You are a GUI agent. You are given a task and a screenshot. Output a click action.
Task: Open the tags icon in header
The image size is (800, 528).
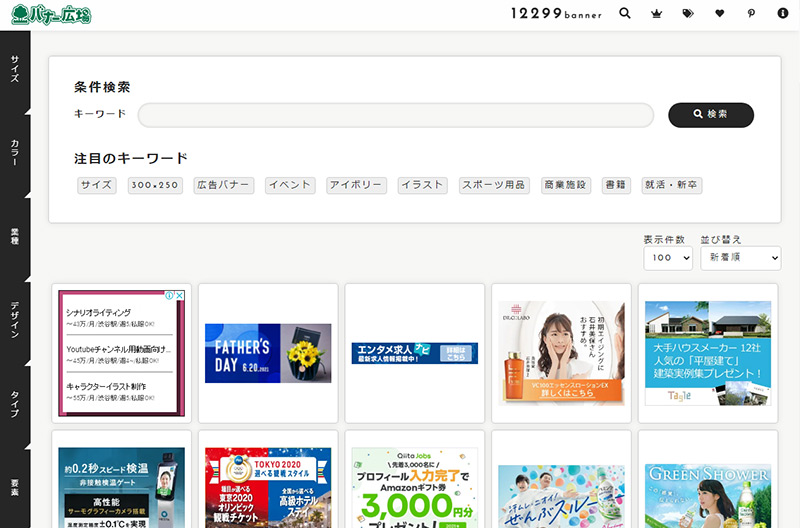(x=688, y=14)
